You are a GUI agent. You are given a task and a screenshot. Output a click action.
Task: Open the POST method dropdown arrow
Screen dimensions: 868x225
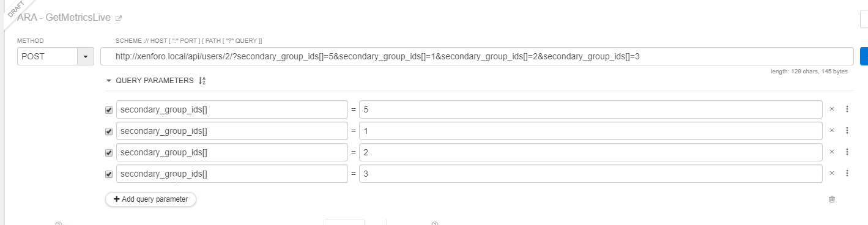84,56
